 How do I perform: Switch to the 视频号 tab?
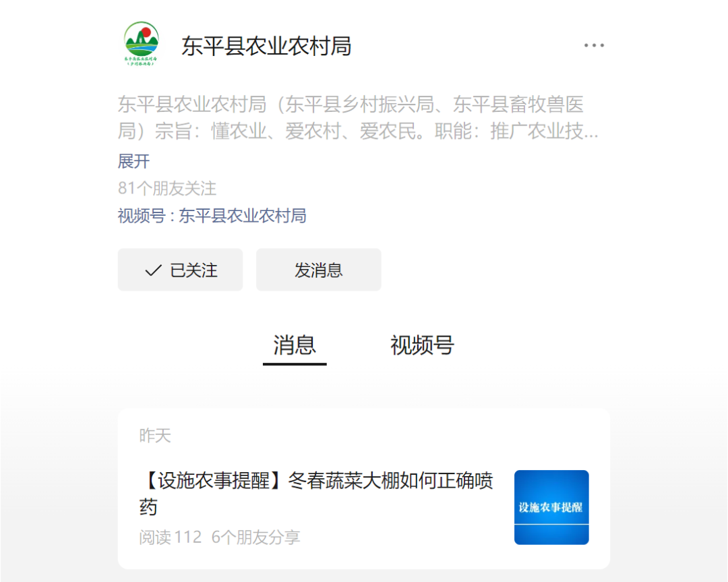coord(421,345)
